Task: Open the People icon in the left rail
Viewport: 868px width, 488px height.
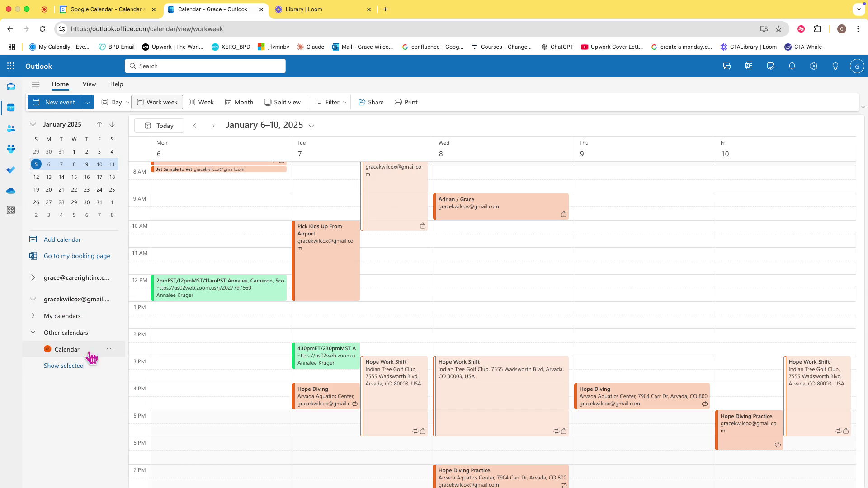Action: coord(11,129)
